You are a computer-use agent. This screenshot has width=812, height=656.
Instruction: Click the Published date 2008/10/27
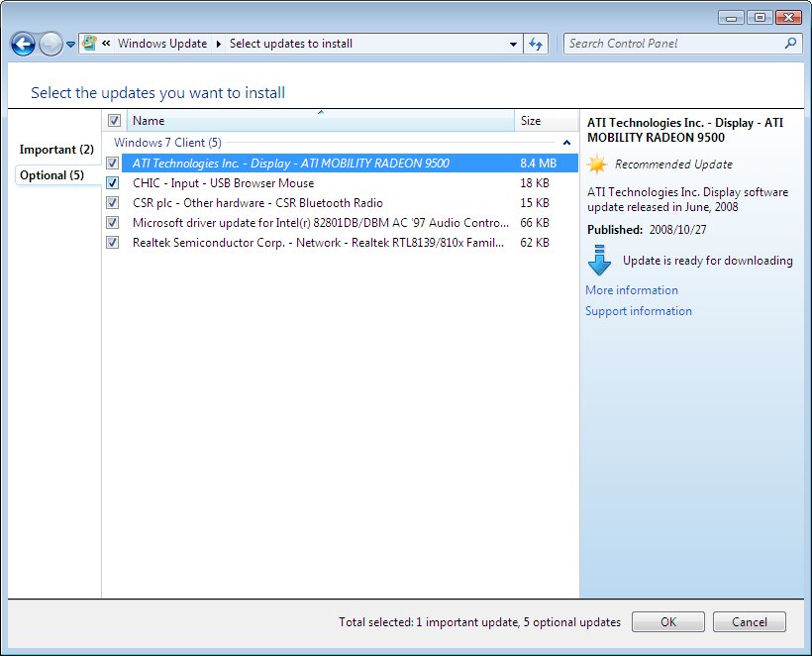point(678,230)
